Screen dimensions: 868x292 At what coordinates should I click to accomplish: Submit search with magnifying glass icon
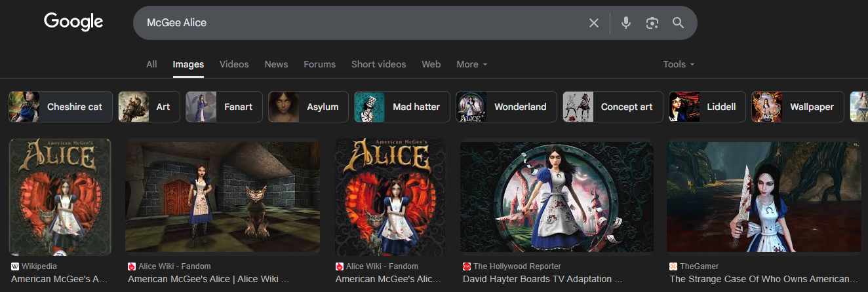coord(679,23)
